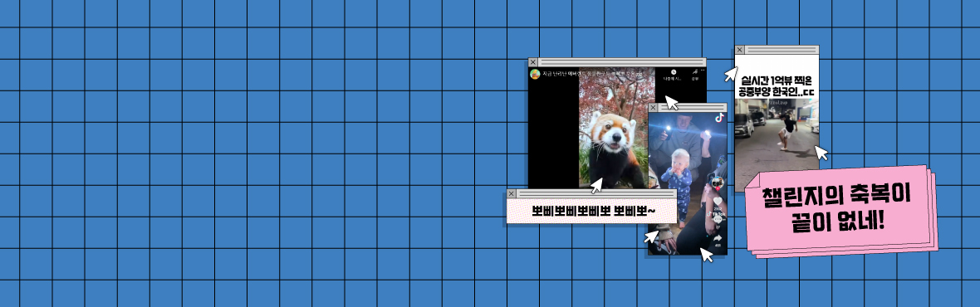Open the channel avatar on red panda video
This screenshot has width=980, height=307.
535,74
